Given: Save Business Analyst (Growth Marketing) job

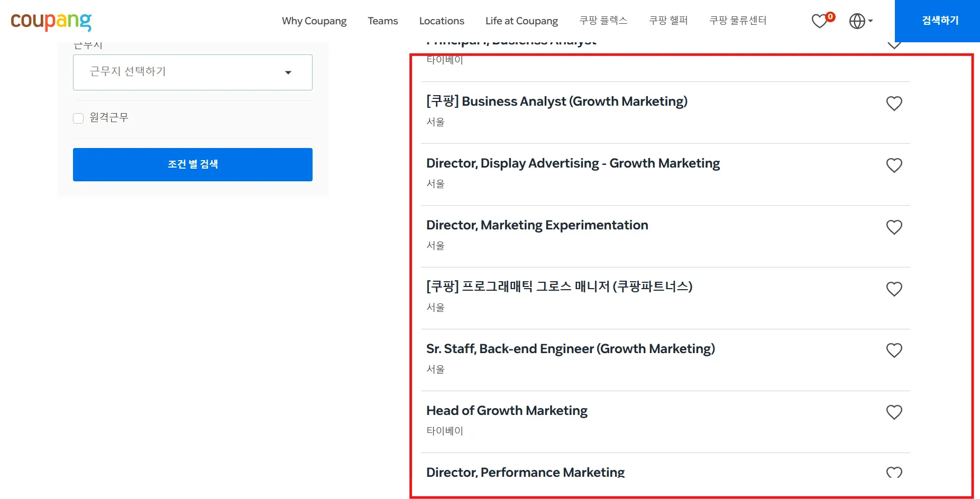Looking at the screenshot, I should tap(894, 104).
